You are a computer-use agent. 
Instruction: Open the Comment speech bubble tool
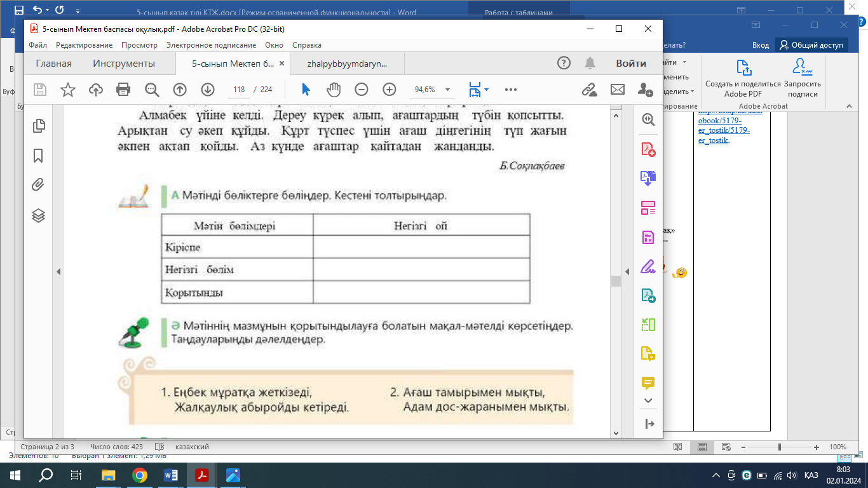pyautogui.click(x=648, y=383)
